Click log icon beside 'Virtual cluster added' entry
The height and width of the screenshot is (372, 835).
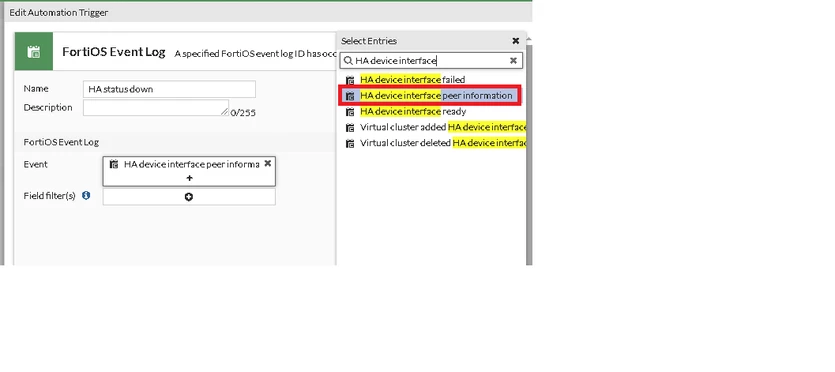(350, 128)
